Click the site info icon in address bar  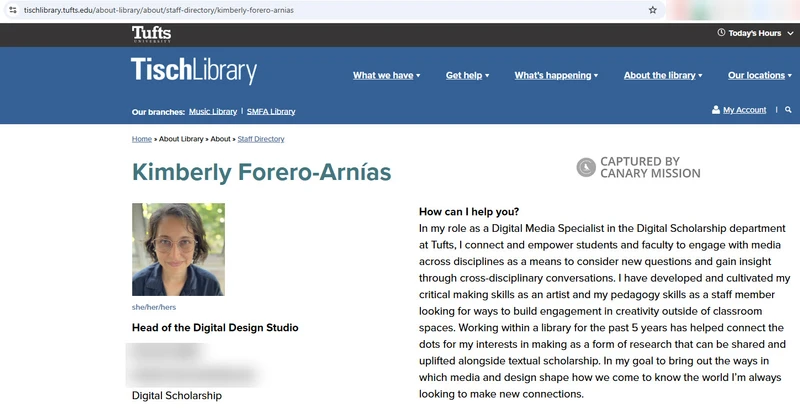point(13,10)
